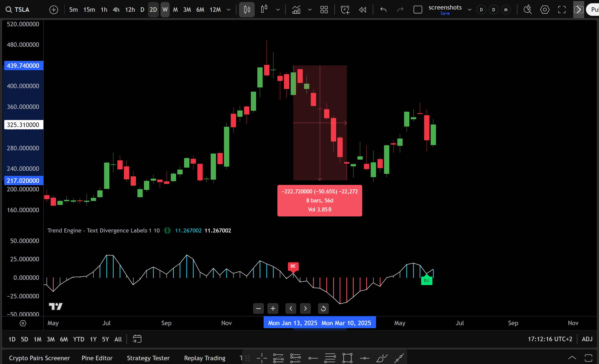Open the Indicators chart icon
Image resolution: width=599 pixels, height=364 pixels.
(296, 10)
